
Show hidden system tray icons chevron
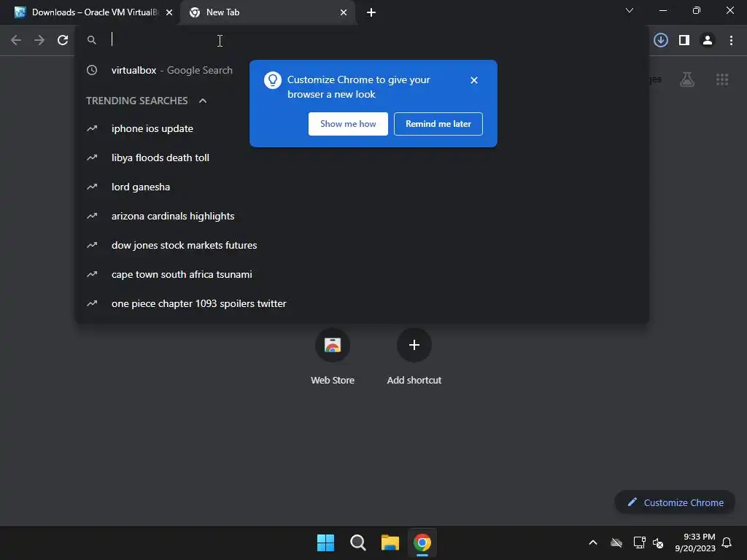click(593, 542)
